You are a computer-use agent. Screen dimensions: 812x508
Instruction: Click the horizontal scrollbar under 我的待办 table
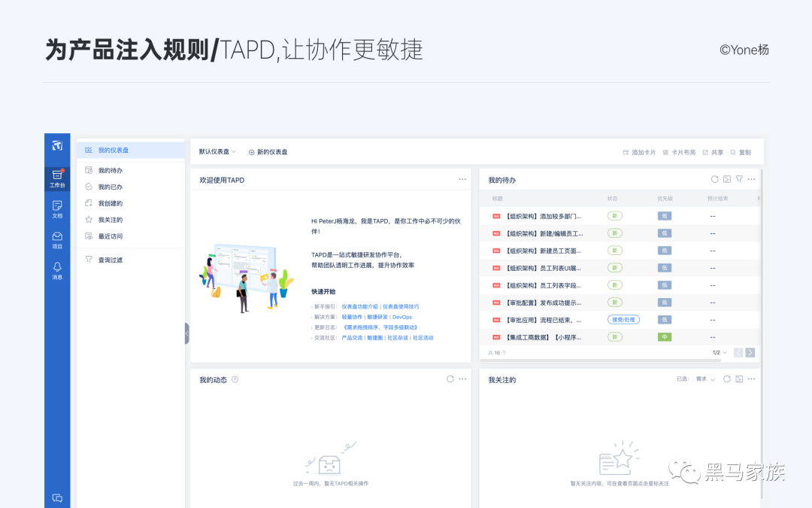tap(601, 360)
